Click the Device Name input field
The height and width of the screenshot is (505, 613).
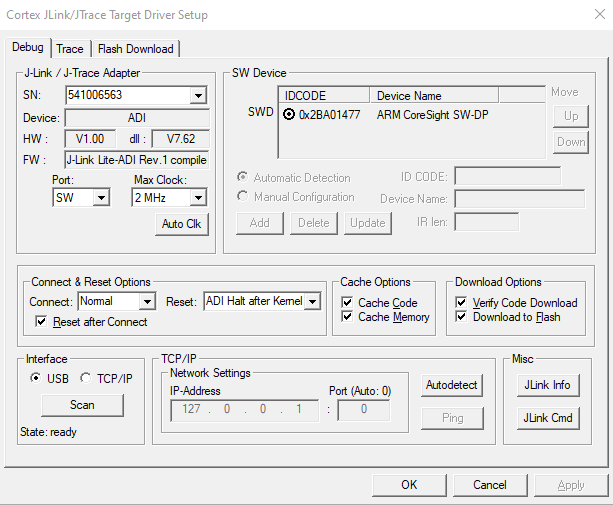tap(520, 199)
